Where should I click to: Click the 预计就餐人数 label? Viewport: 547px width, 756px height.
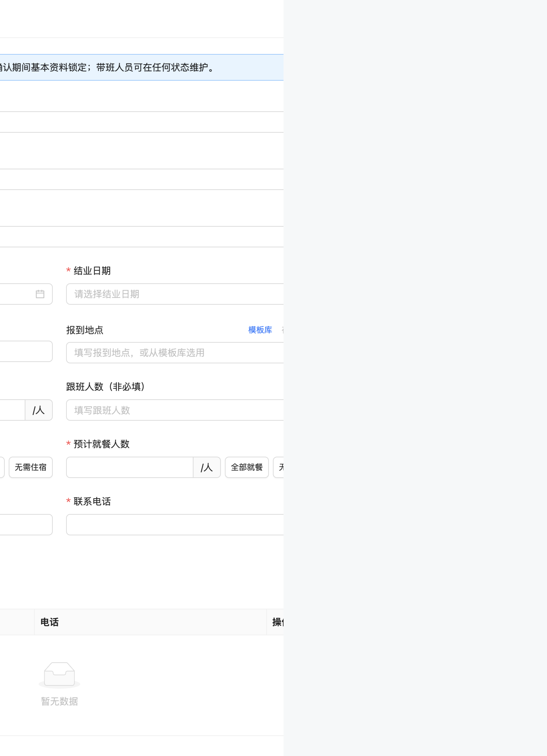101,444
